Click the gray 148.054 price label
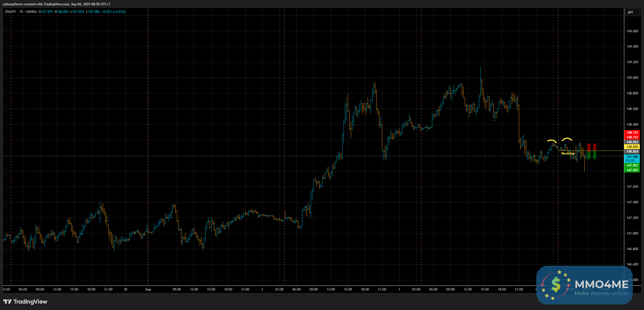Screen dimensions: 644x310 click(632, 152)
